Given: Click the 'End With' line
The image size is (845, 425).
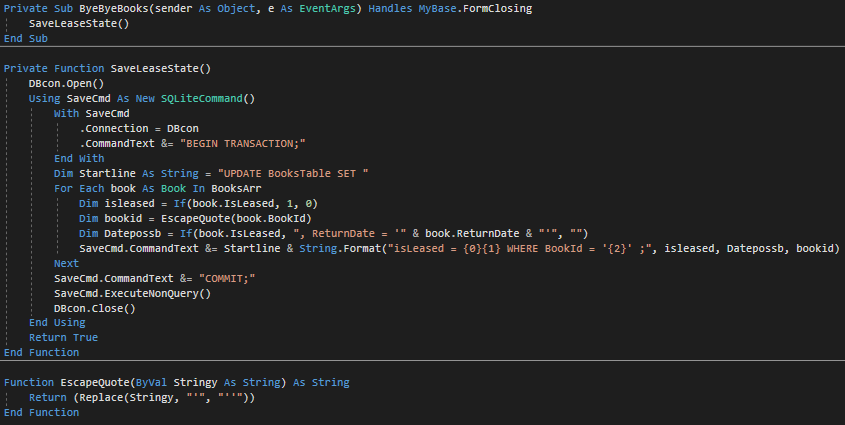Looking at the screenshot, I should 79,158.
